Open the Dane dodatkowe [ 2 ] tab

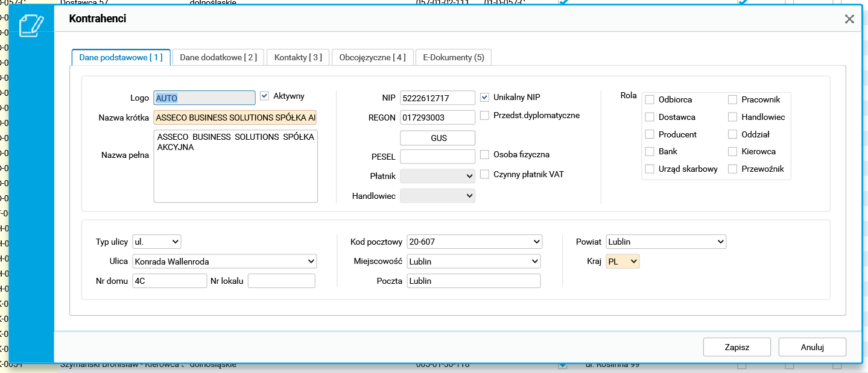(218, 57)
